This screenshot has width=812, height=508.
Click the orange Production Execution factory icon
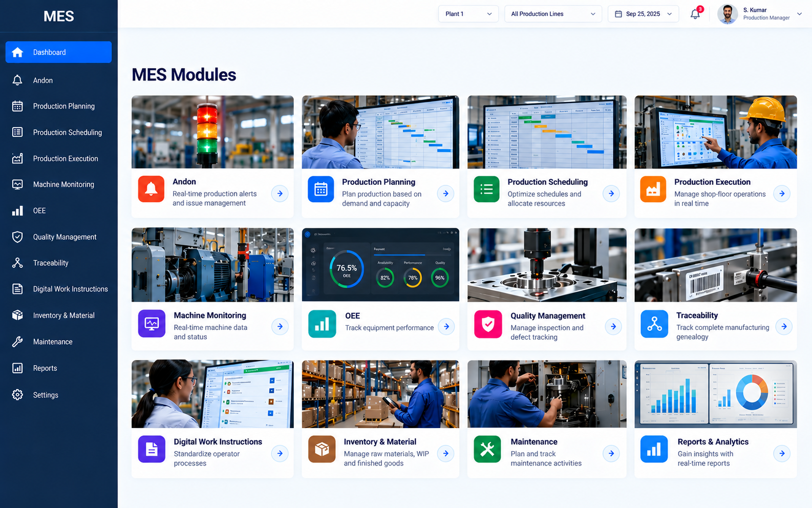[653, 189]
